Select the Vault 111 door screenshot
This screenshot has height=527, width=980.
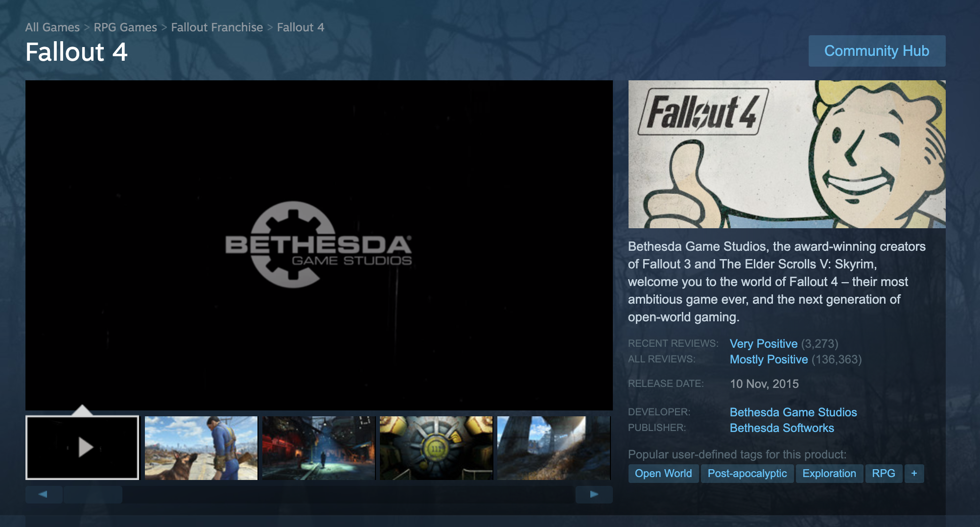[436, 448]
